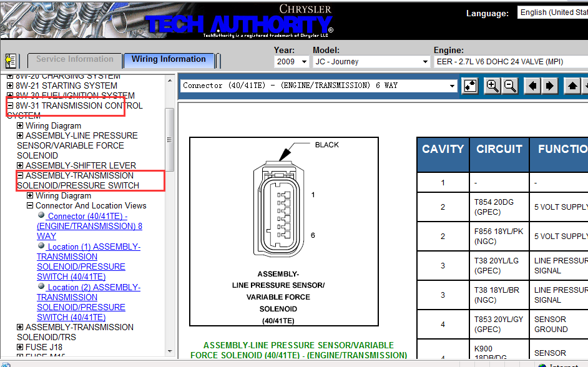
Task: Expand FUSE J18 node
Action: pyautogui.click(x=20, y=347)
